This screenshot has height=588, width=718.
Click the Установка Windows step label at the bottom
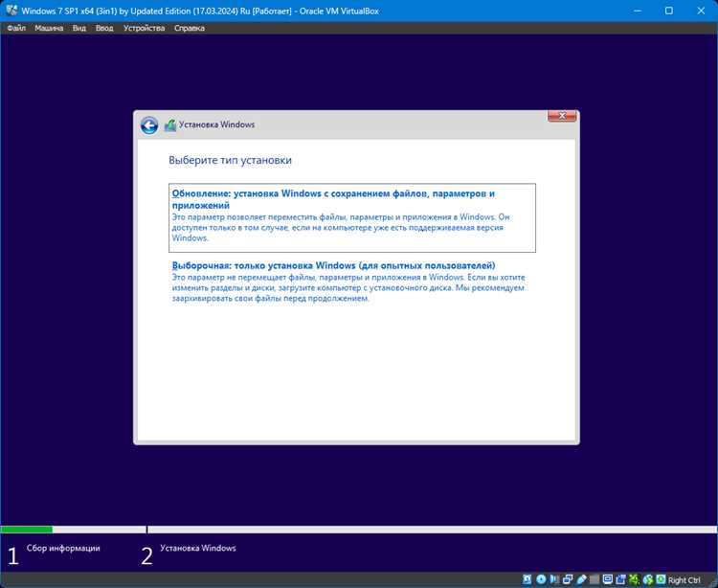click(x=198, y=548)
